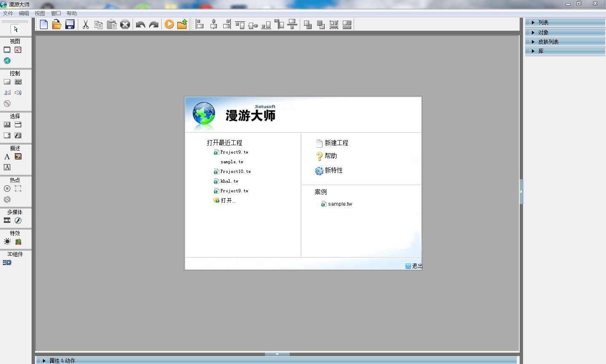This screenshot has height=364, width=606.
Task: Click the align left toolbar icon
Action: click(x=200, y=24)
